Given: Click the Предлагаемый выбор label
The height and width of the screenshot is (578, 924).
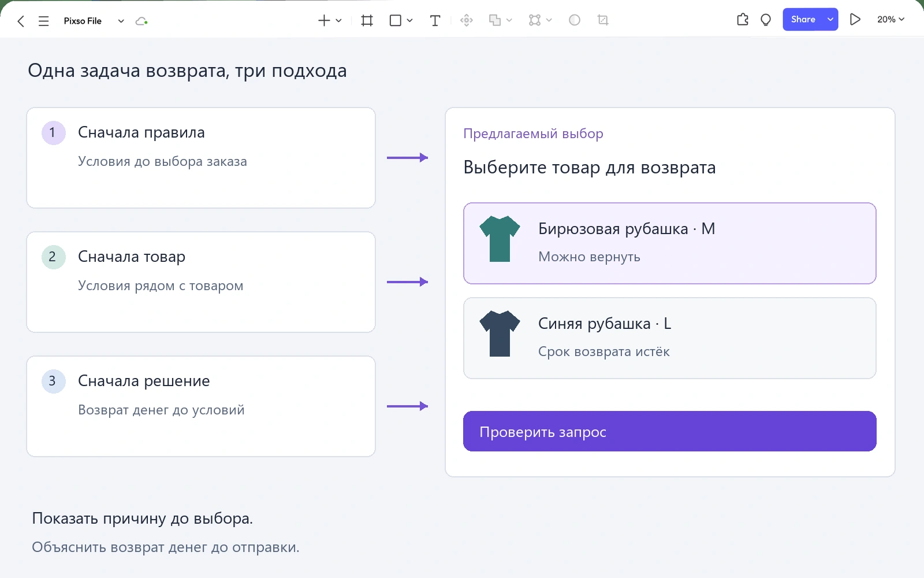Looking at the screenshot, I should click(533, 134).
